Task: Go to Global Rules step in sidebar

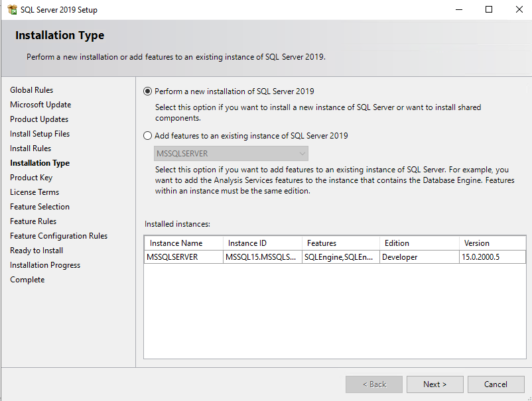Action: [x=32, y=90]
